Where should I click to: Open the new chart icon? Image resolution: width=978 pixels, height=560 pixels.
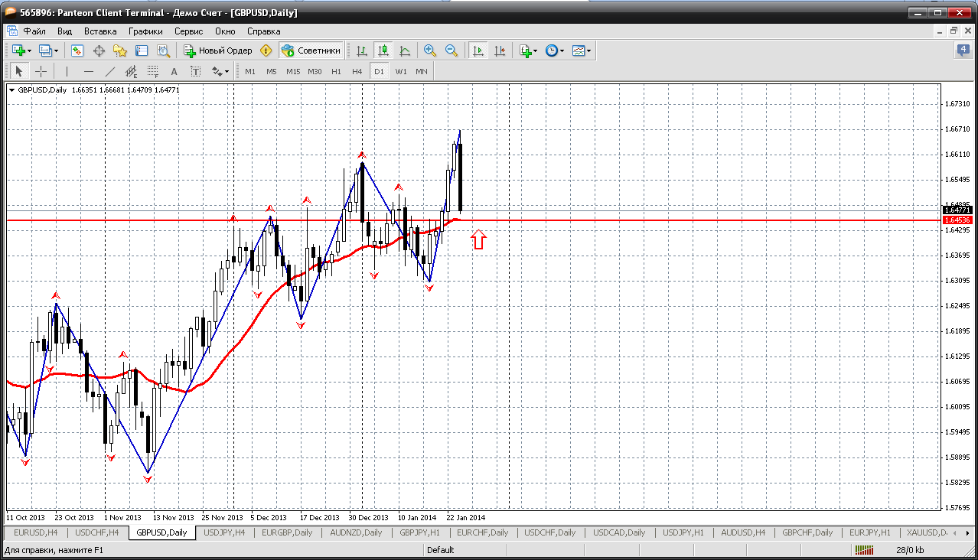[x=18, y=50]
